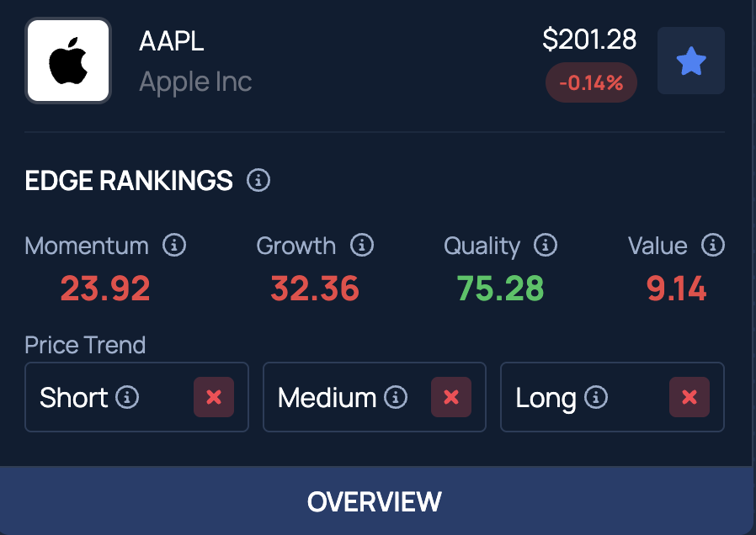Click the Apple logo thumbnail
Image resolution: width=756 pixels, height=535 pixels.
pos(68,61)
